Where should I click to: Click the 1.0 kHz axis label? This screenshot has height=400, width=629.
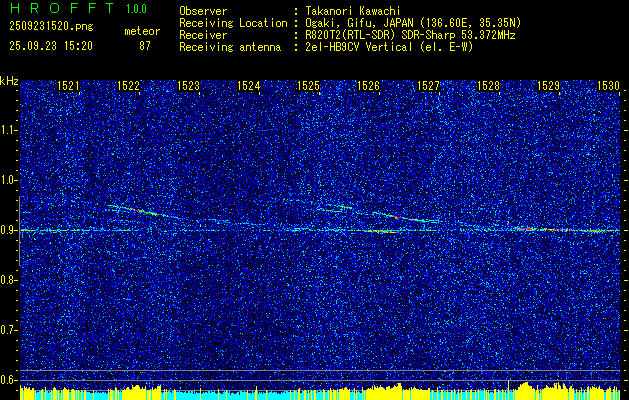8,180
